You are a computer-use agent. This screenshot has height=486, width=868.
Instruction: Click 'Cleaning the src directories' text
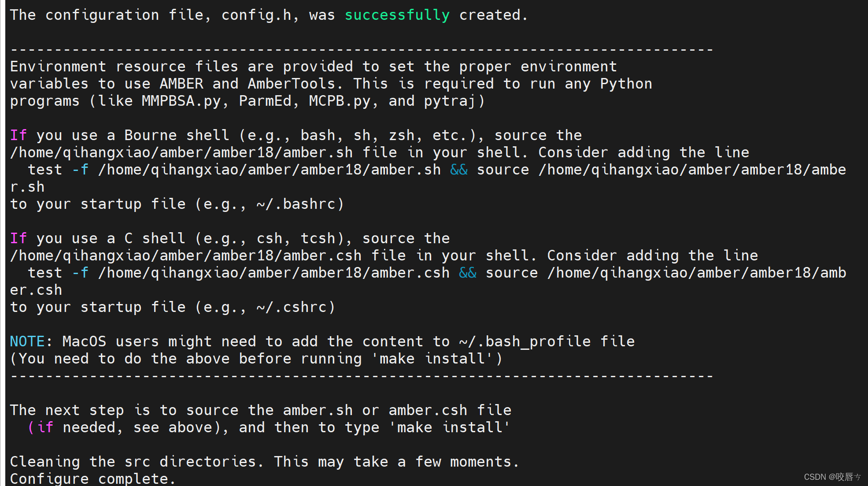click(x=133, y=462)
